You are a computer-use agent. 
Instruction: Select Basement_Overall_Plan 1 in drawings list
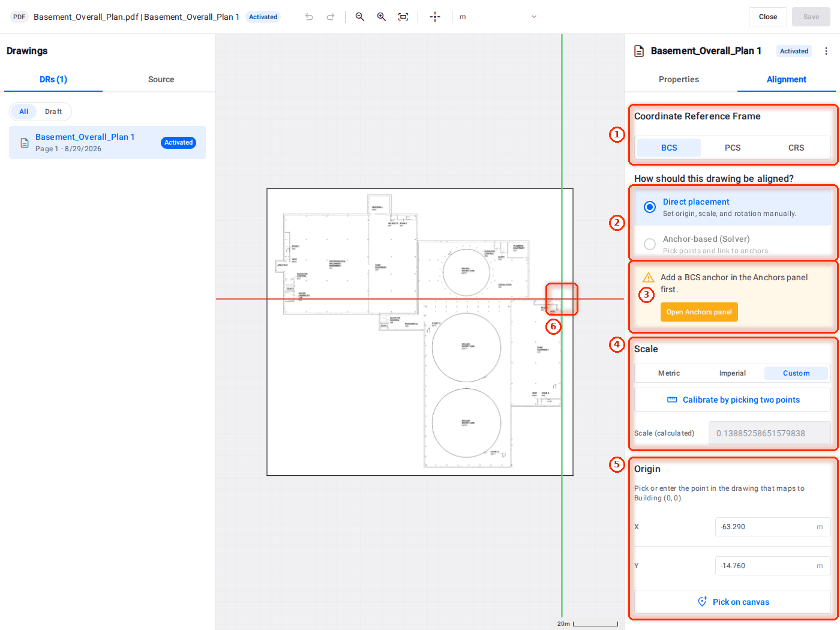point(107,142)
